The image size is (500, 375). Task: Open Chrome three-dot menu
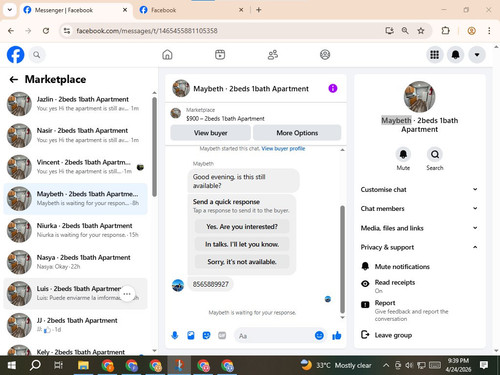pos(489,31)
